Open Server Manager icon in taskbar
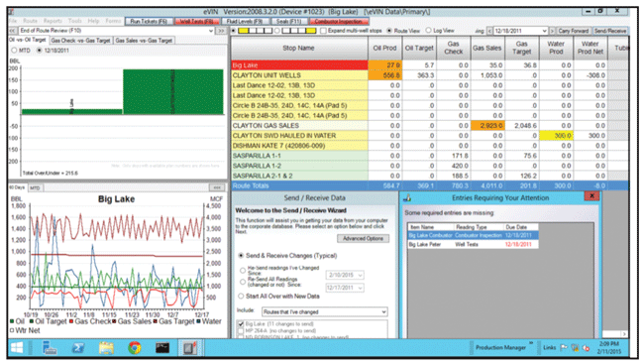Image resolution: width=644 pixels, height=363 pixels. click(50, 348)
